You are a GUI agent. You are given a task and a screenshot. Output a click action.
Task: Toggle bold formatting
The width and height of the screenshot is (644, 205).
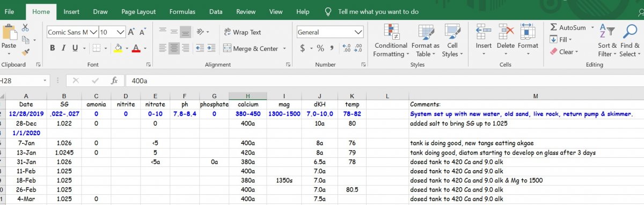tap(53, 48)
